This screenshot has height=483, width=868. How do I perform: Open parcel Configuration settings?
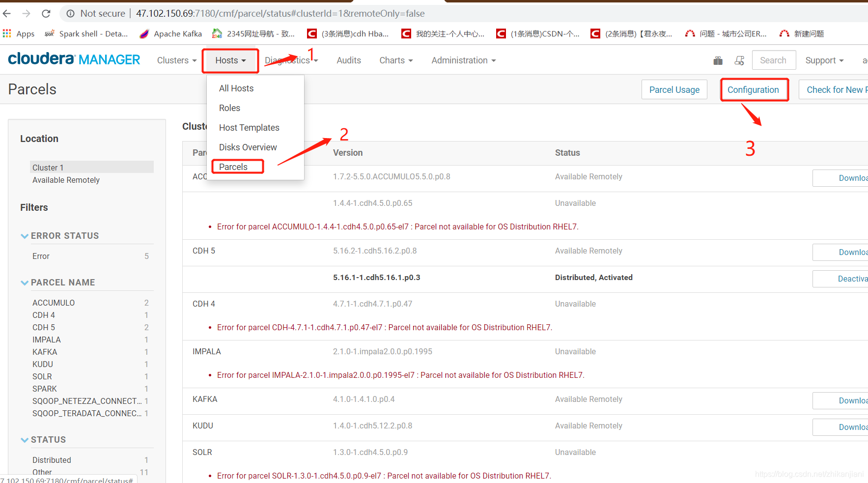point(753,90)
